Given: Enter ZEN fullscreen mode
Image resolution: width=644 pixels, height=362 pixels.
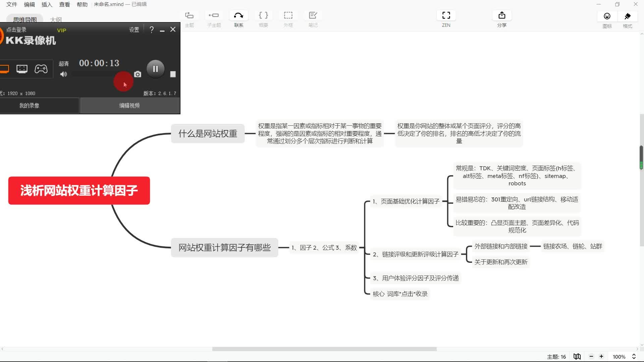Looking at the screenshot, I should 446,16.
